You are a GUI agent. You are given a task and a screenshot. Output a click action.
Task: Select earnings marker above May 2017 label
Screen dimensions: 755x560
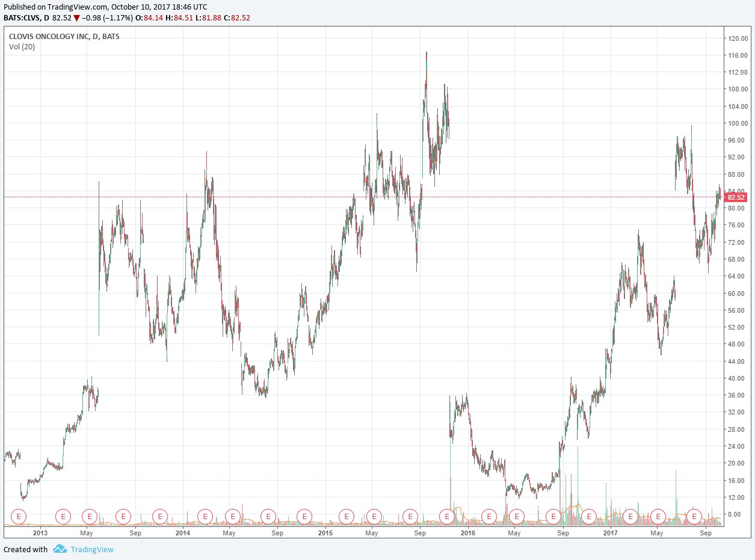[658, 516]
